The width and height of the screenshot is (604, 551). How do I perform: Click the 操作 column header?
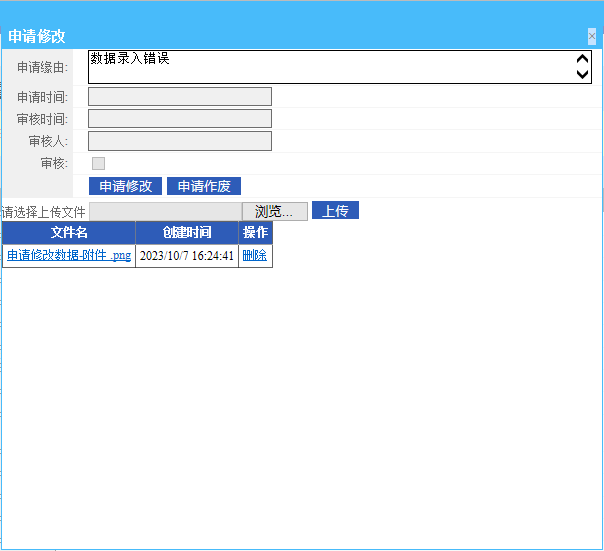(255, 233)
